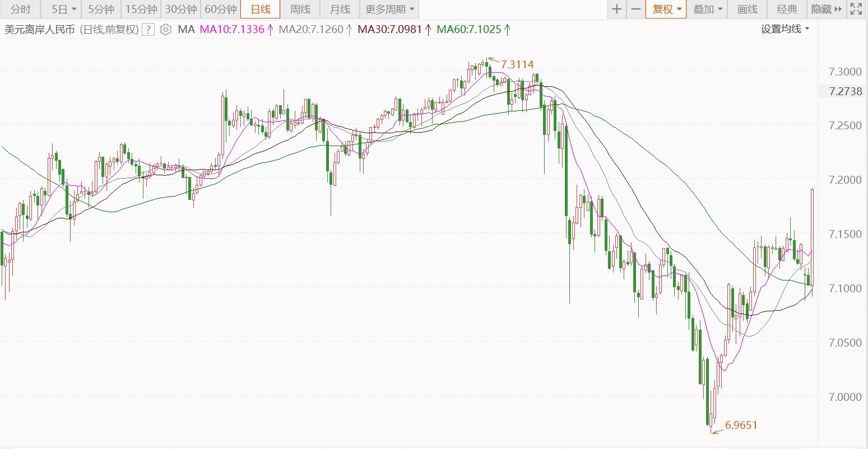Click the 隐藏 hide panel button

pyautogui.click(x=827, y=9)
